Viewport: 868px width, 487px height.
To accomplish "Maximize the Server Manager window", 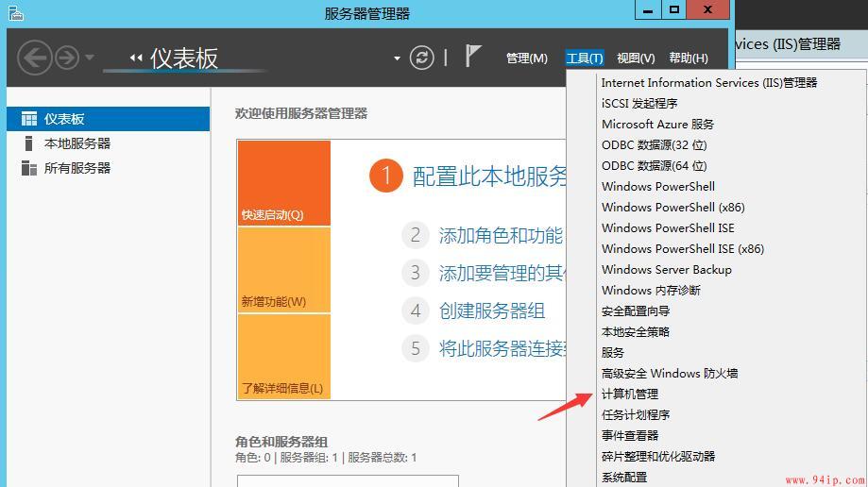I will click(674, 10).
